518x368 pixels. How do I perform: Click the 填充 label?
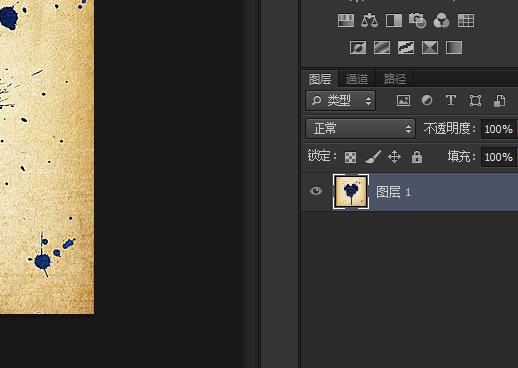pyautogui.click(x=461, y=156)
